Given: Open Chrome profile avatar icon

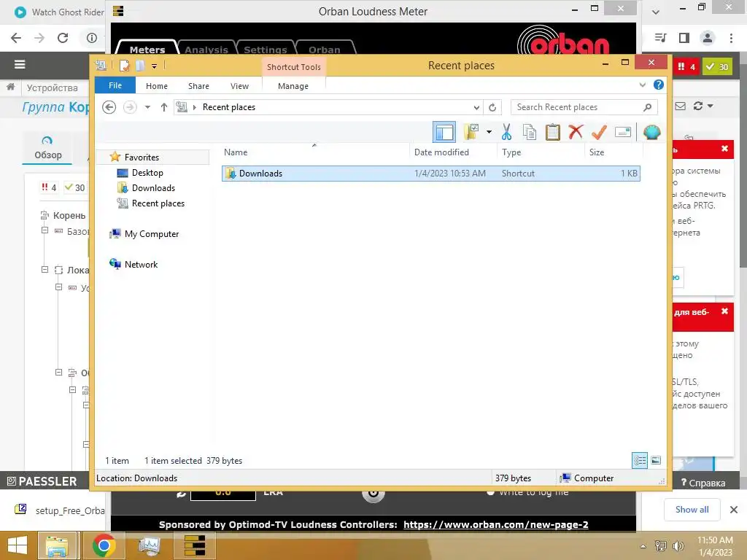Looking at the screenshot, I should (x=708, y=38).
